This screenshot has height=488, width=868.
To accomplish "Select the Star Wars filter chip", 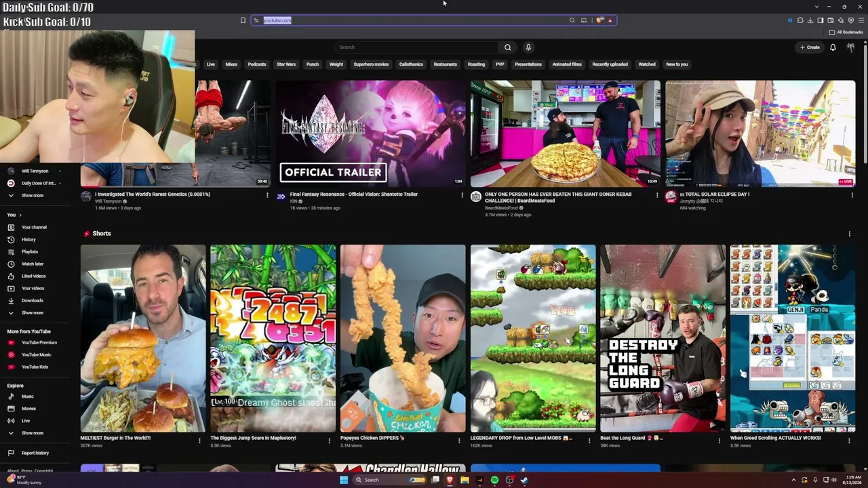I will (286, 64).
